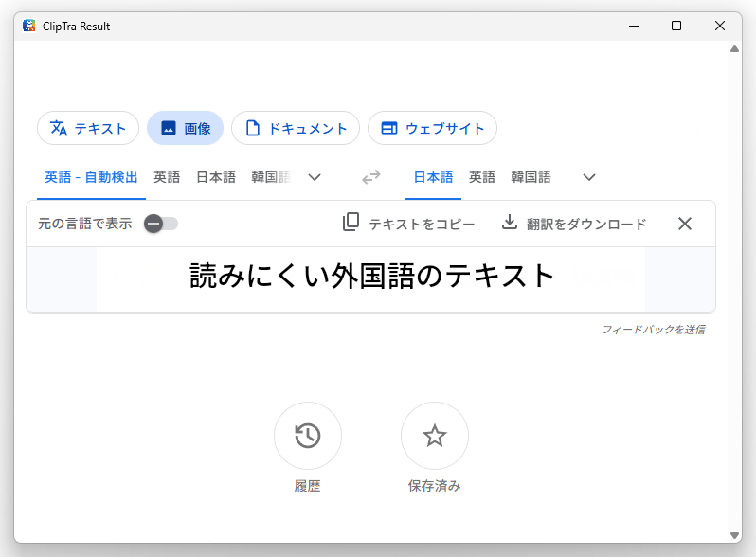The height and width of the screenshot is (557, 756).
Task: Select the 英語 - 自動検出 source language tab
Action: [91, 177]
